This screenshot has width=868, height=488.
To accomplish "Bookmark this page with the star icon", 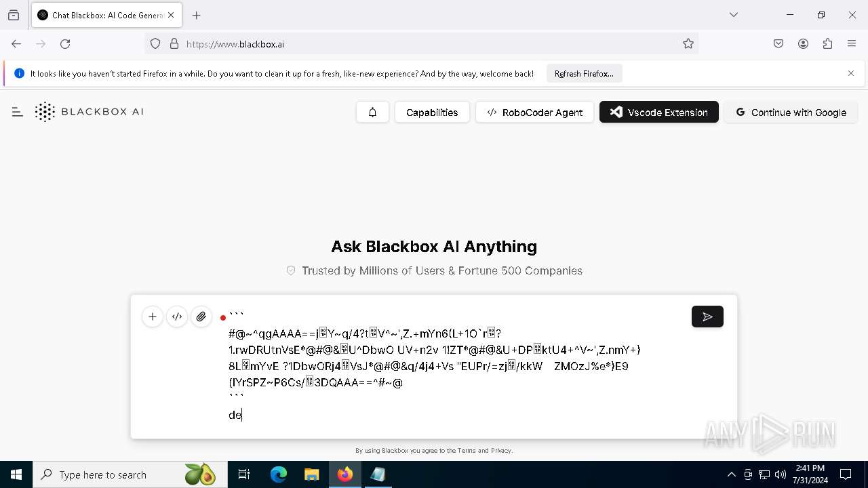I will [x=688, y=44].
